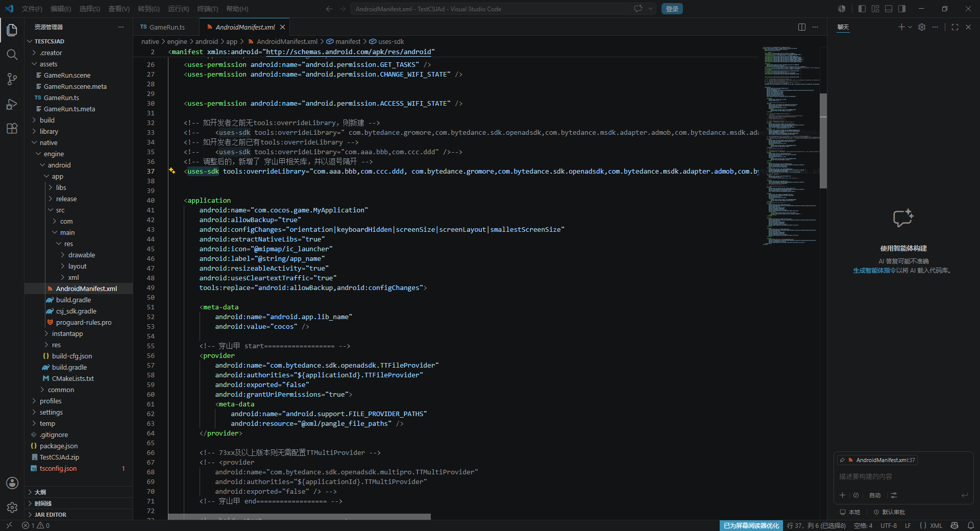Click the go back arrow in title bar

[x=329, y=9]
